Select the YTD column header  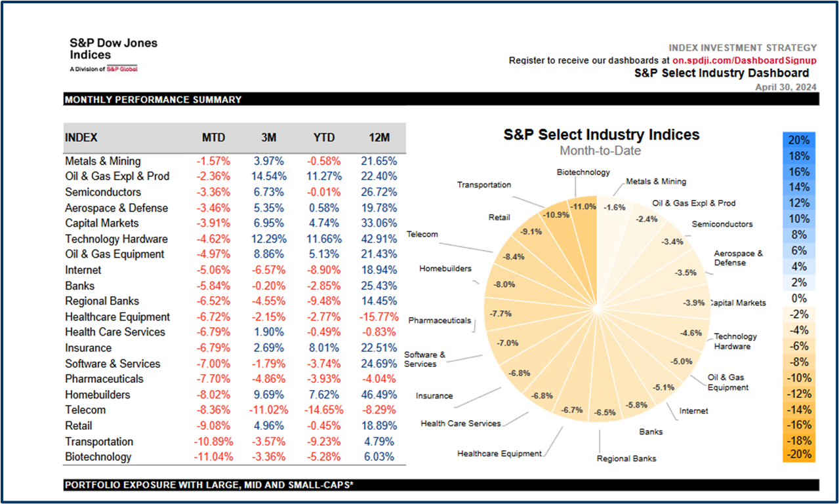(x=324, y=138)
